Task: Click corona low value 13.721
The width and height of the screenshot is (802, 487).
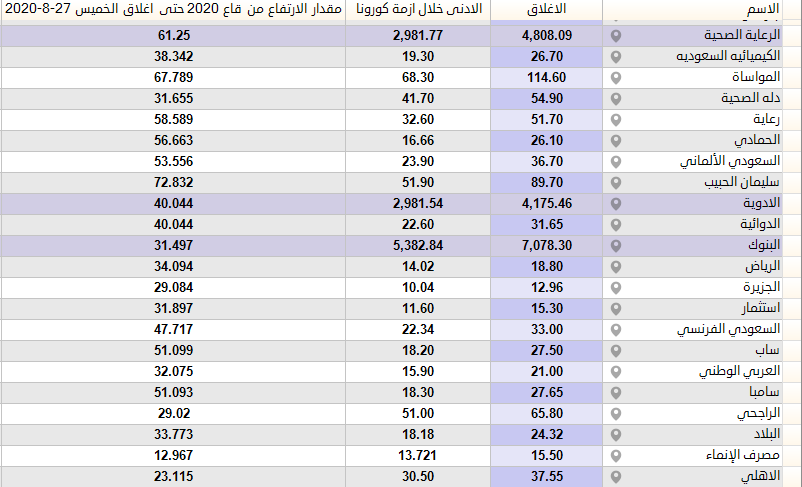Action: (418, 455)
